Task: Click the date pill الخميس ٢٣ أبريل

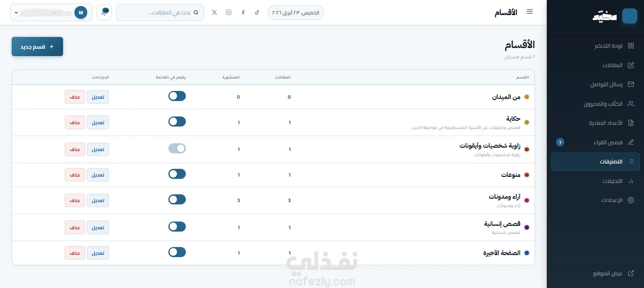Action: pos(296,12)
